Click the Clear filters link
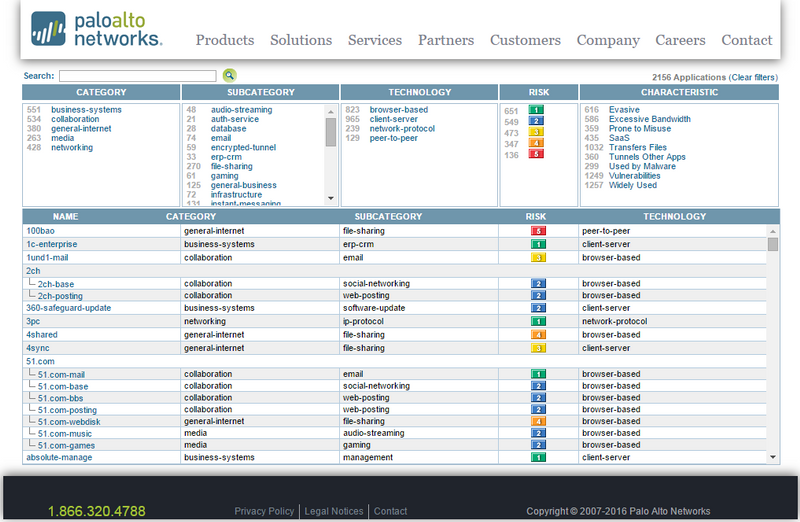This screenshot has height=522, width=800. (753, 77)
